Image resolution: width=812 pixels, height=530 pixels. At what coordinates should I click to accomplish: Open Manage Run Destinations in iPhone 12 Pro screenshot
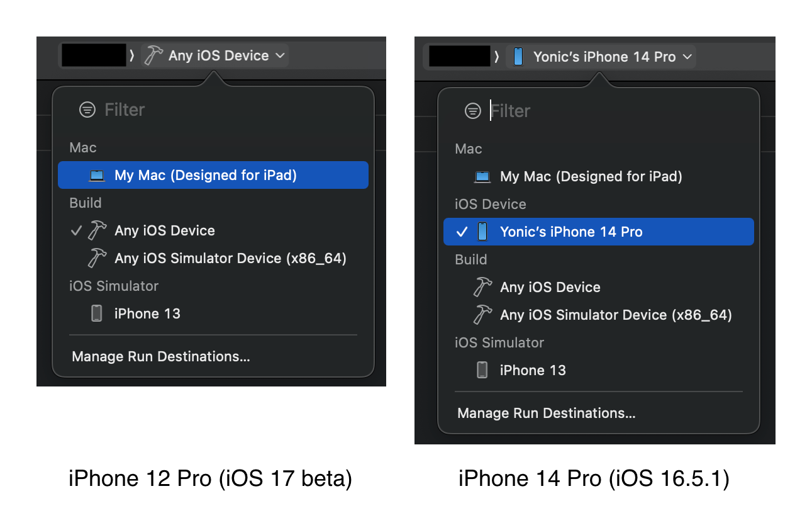[161, 357]
